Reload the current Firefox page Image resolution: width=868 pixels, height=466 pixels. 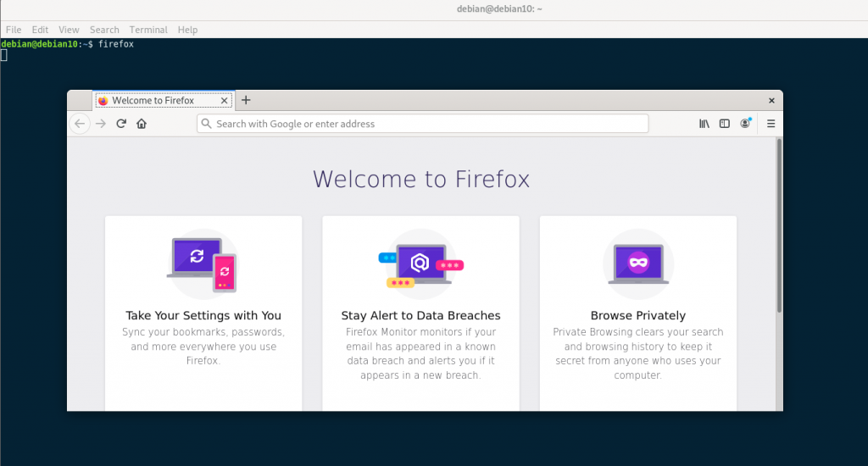(121, 124)
